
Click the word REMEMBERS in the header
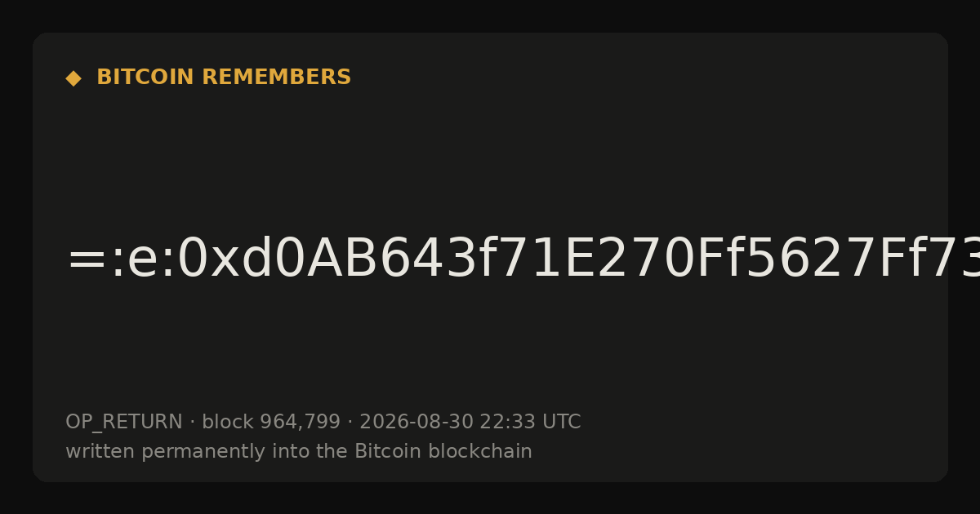[x=276, y=78]
